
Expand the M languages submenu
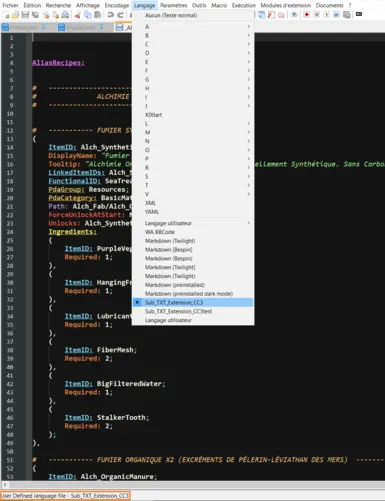pos(193,132)
